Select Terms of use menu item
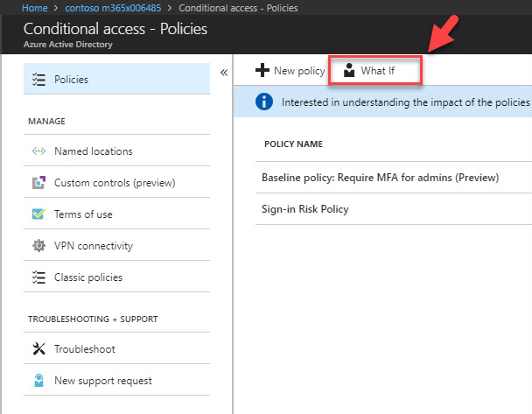 tap(116, 214)
